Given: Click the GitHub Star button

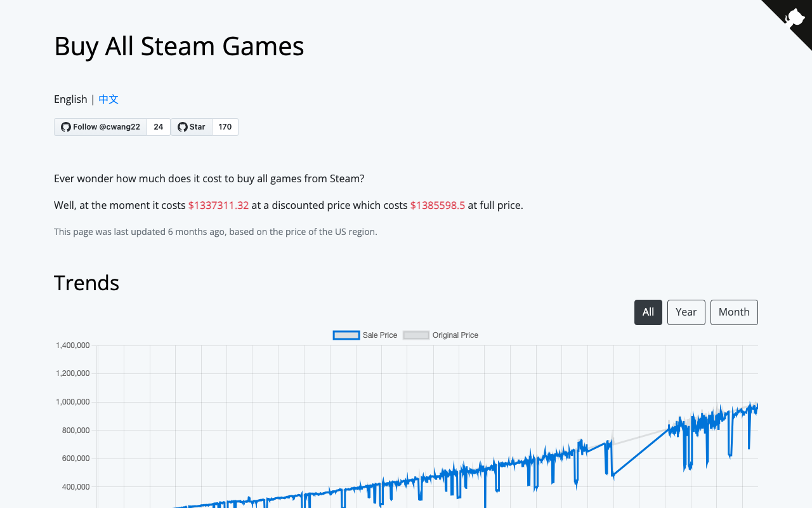Looking at the screenshot, I should point(192,127).
